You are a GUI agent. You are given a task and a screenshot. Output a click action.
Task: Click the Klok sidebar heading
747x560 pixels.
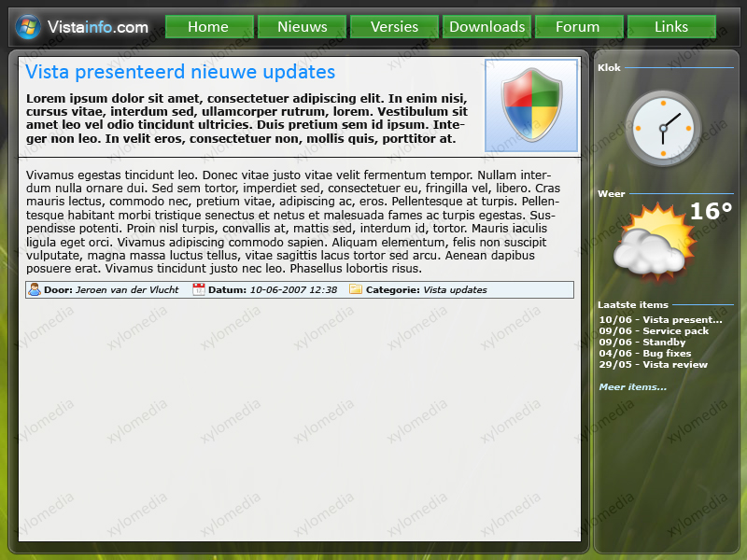(x=609, y=67)
